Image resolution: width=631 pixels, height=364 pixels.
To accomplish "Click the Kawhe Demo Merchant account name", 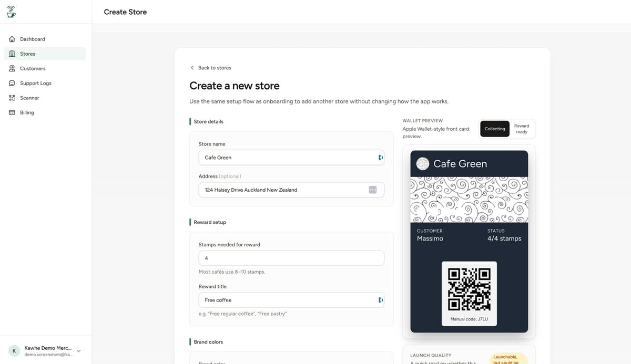I will point(48,348).
